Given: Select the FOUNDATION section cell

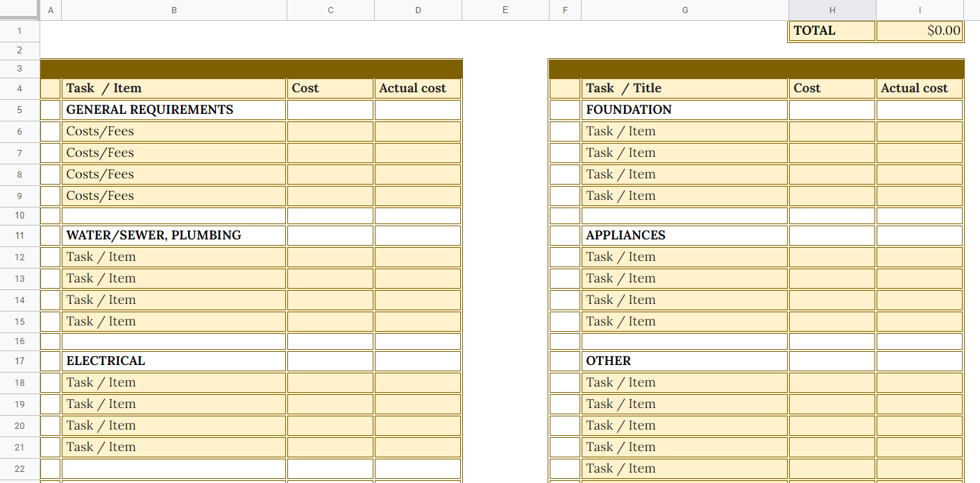Looking at the screenshot, I should [684, 110].
